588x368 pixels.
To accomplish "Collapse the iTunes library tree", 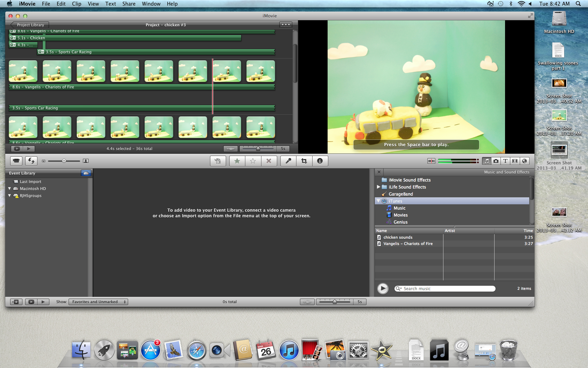I will click(x=378, y=201).
